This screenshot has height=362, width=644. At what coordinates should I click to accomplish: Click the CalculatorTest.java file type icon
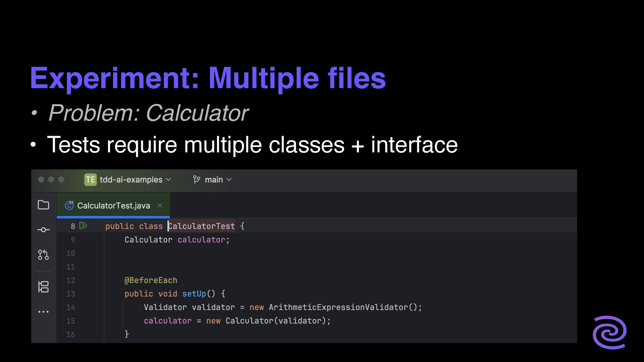click(69, 205)
